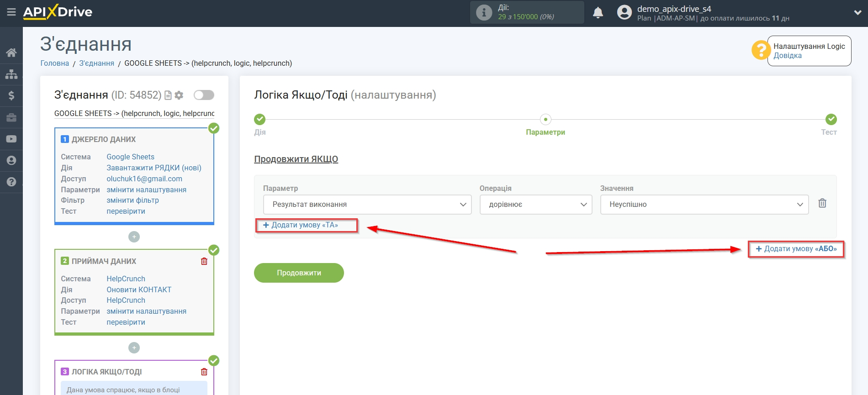868x395 pixels.
Task: Click the actions info icon
Action: tap(484, 12)
